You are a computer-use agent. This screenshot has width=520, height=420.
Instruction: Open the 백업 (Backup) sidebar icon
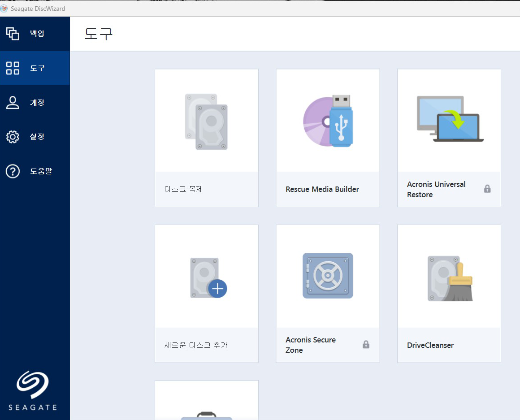(13, 34)
